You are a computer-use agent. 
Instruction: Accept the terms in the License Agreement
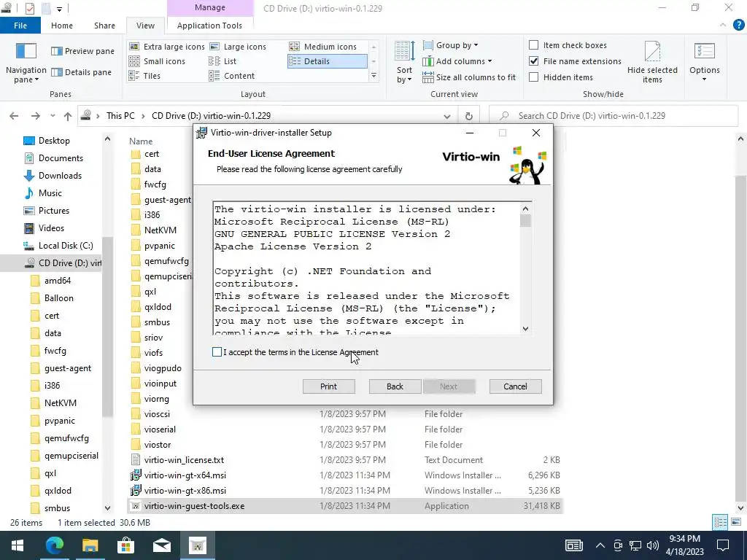(217, 352)
